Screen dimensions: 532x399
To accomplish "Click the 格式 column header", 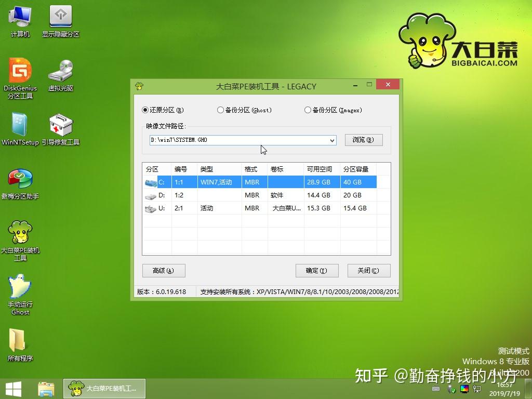I will [x=255, y=169].
